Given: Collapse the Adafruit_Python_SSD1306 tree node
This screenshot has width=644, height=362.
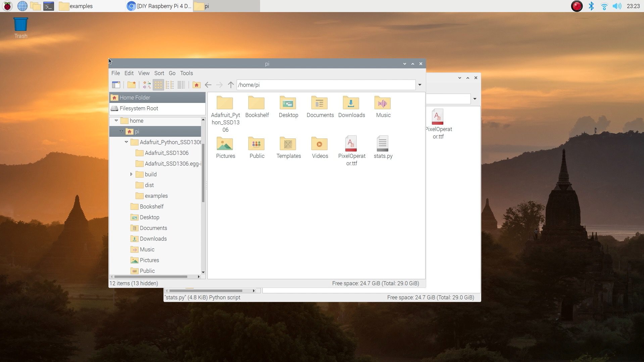Looking at the screenshot, I should pos(127,142).
